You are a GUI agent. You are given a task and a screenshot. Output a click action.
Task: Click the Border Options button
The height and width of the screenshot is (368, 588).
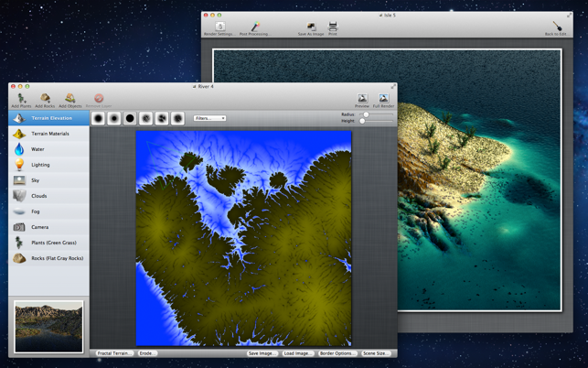[x=337, y=353]
